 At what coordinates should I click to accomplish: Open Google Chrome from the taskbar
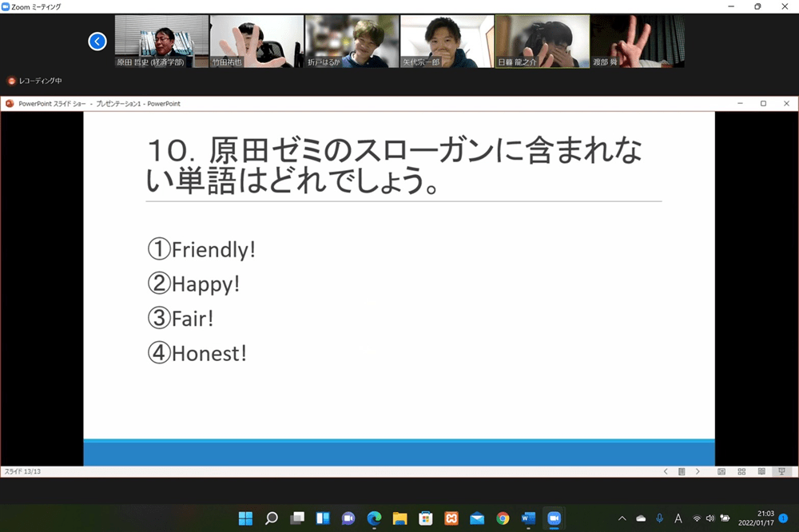(502, 518)
